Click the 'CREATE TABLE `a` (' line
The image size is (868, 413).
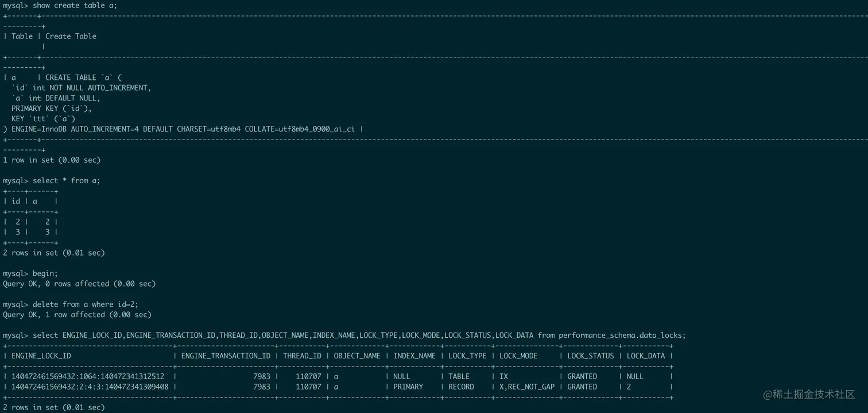point(84,78)
